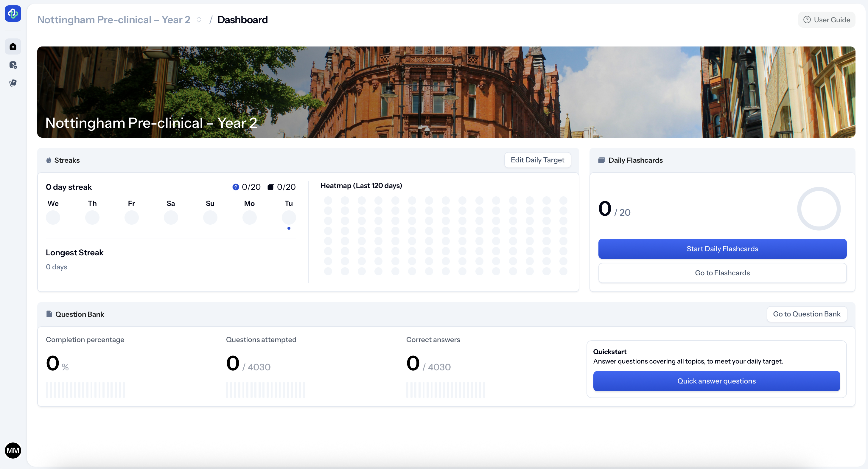Start Daily Flashcards
Viewport: 868px width, 469px height.
pos(722,249)
